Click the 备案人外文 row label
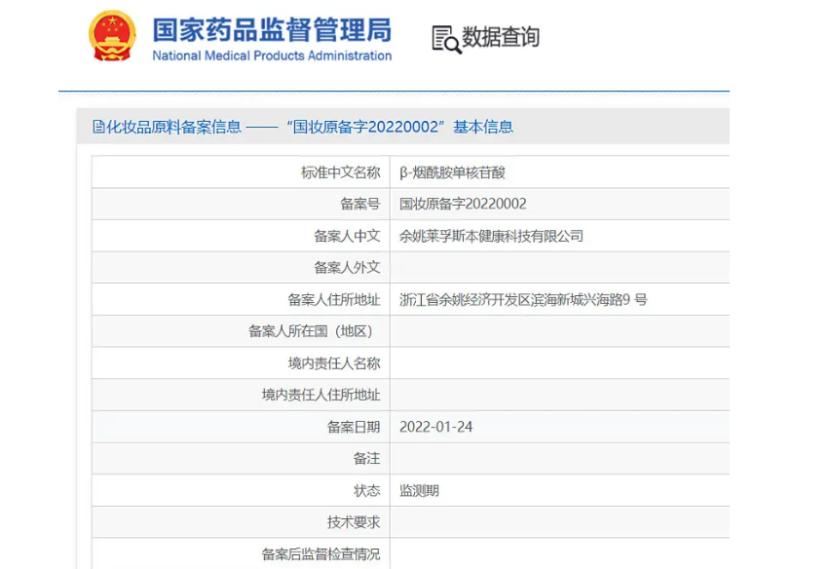830x569 pixels. point(346,268)
